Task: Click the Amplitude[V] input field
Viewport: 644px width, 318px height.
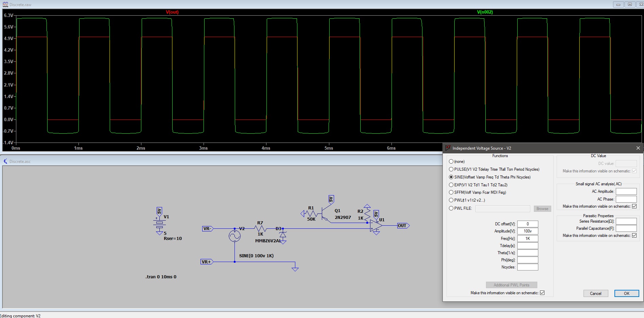Action: [x=528, y=231]
